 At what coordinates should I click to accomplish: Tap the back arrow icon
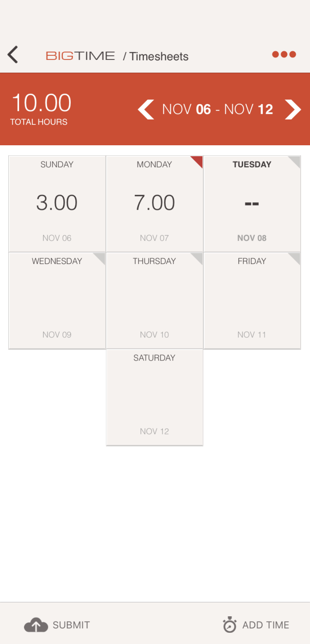[x=13, y=55]
